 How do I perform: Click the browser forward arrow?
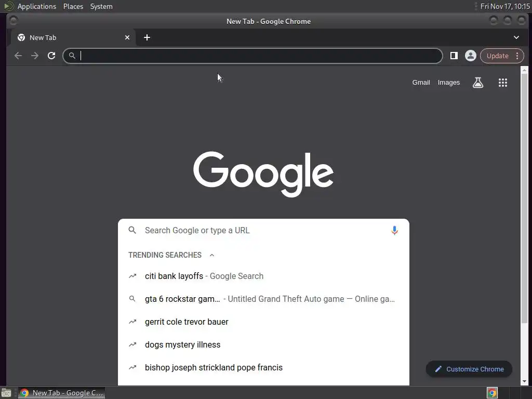(x=35, y=56)
